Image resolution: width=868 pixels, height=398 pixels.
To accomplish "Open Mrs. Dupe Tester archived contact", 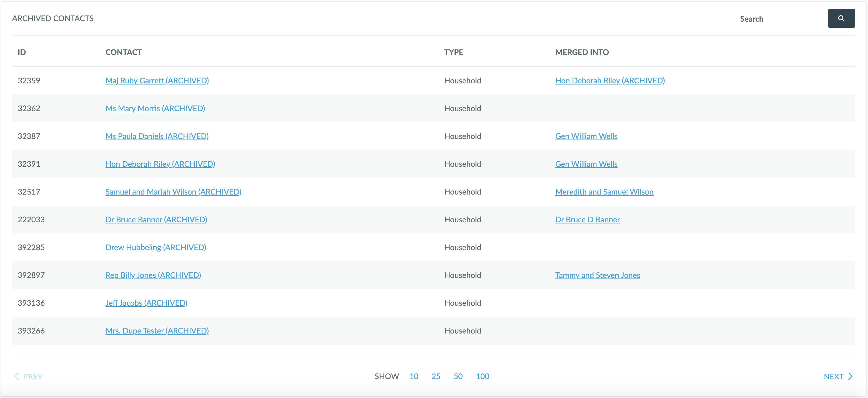I will click(x=157, y=331).
